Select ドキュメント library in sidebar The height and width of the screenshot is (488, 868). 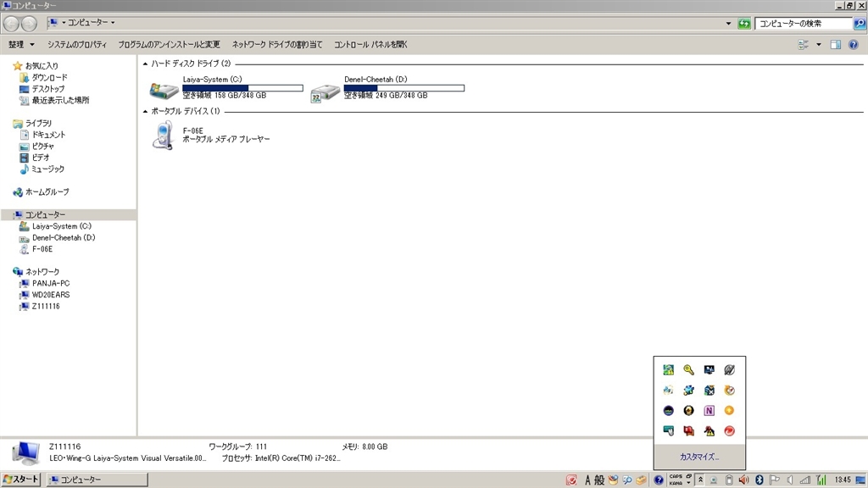point(48,135)
